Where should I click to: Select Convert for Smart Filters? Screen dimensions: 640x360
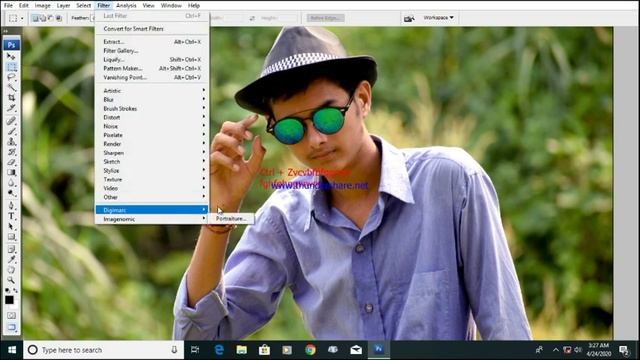152,29
